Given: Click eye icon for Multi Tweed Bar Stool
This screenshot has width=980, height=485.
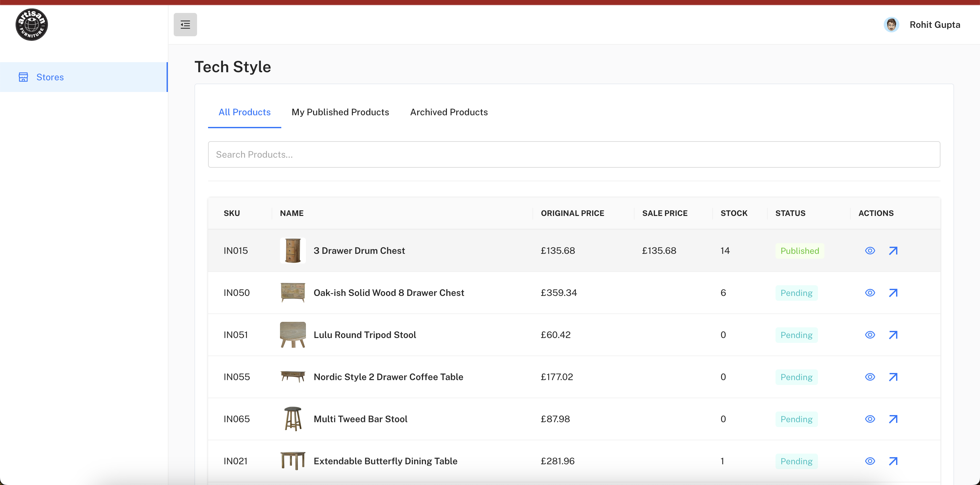Looking at the screenshot, I should point(870,419).
